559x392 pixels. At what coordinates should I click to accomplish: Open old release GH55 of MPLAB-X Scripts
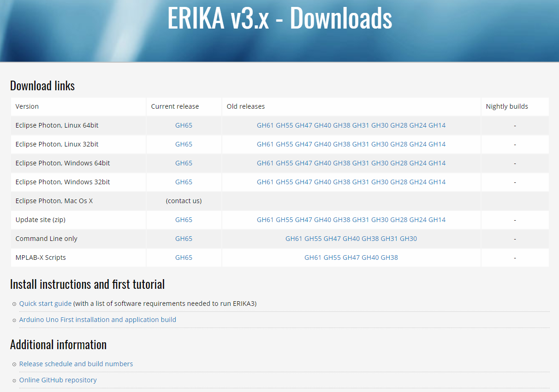(x=332, y=257)
